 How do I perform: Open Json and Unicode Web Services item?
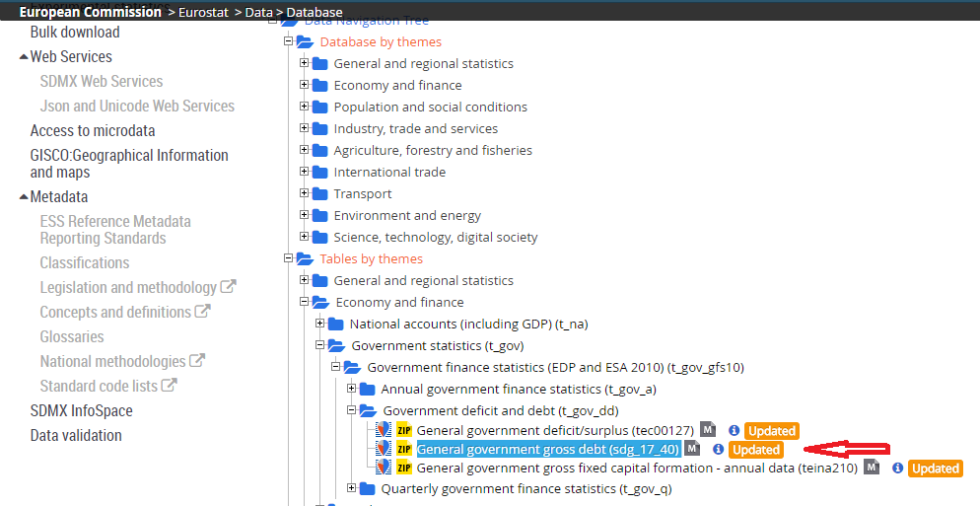137,106
